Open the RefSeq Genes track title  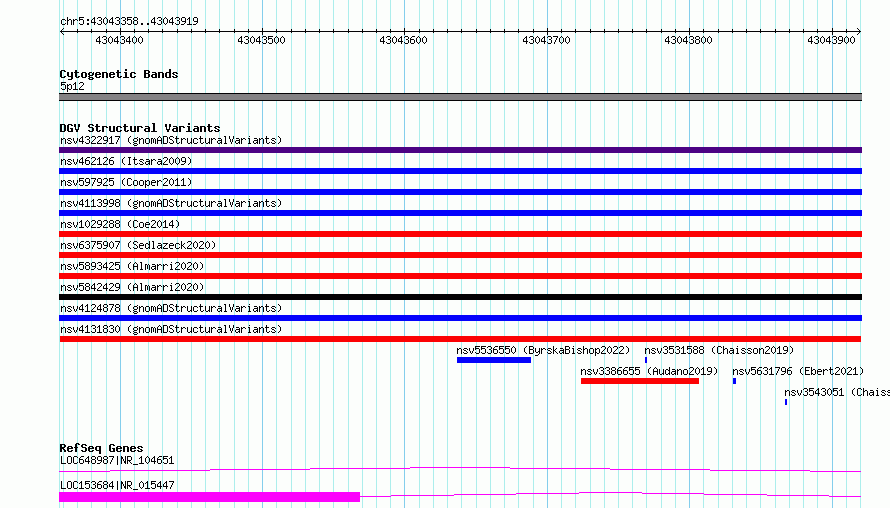point(101,448)
